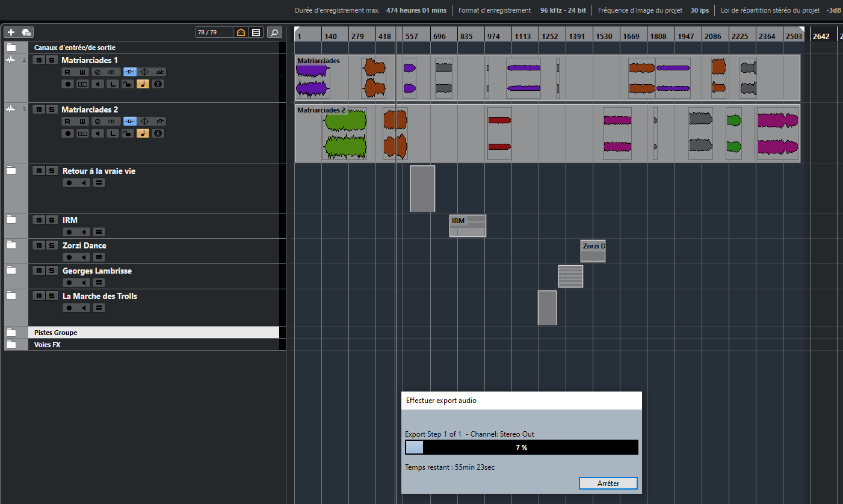Expand the IRM folder track
843x504 pixels.
tap(11, 220)
